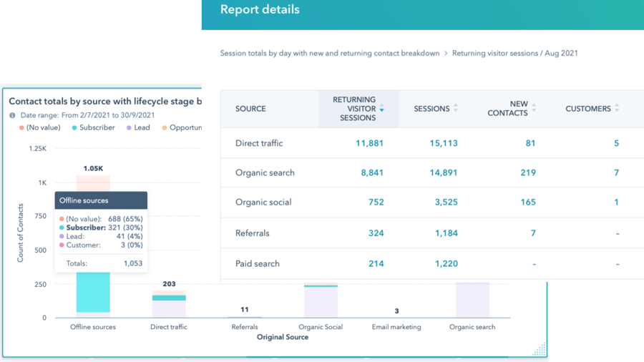Select the Source column header
This screenshot has width=644, height=362.
pyautogui.click(x=250, y=109)
